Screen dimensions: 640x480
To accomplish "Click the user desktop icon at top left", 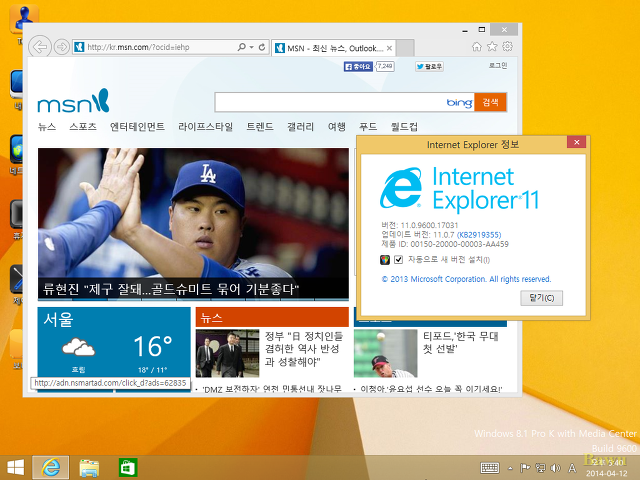I will (24, 19).
